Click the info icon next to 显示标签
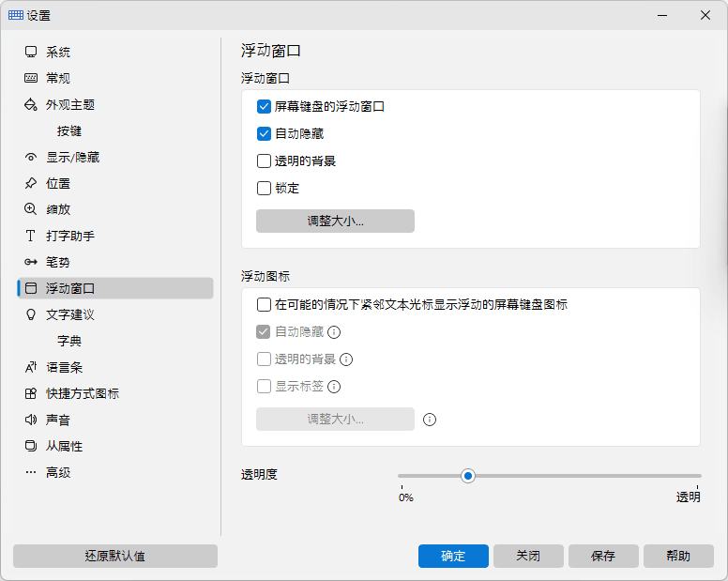Screen dimensions: 728x581 tap(334, 387)
